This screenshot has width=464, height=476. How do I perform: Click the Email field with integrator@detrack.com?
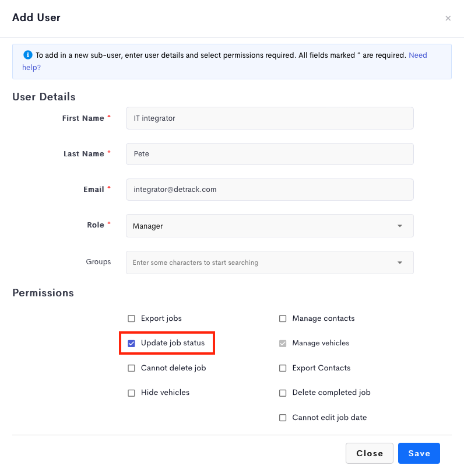(x=270, y=190)
